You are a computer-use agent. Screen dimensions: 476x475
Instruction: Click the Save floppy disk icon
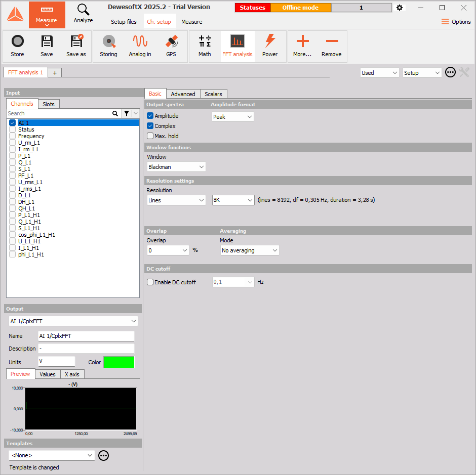[x=47, y=41]
